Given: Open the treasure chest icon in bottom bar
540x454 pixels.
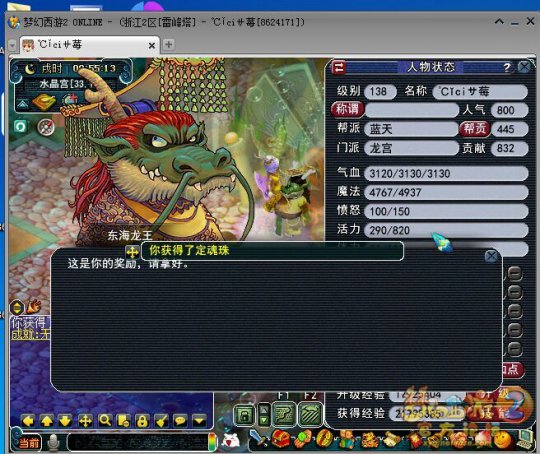Looking at the screenshot, I should (281, 439).
